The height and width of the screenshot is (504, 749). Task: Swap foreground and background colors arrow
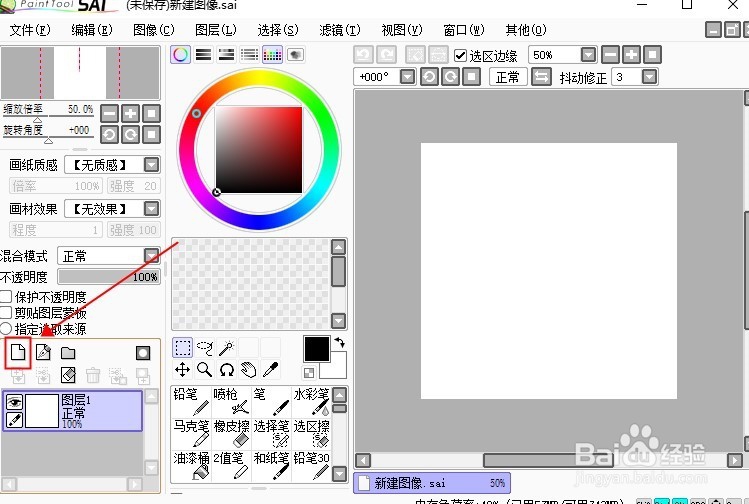click(340, 342)
